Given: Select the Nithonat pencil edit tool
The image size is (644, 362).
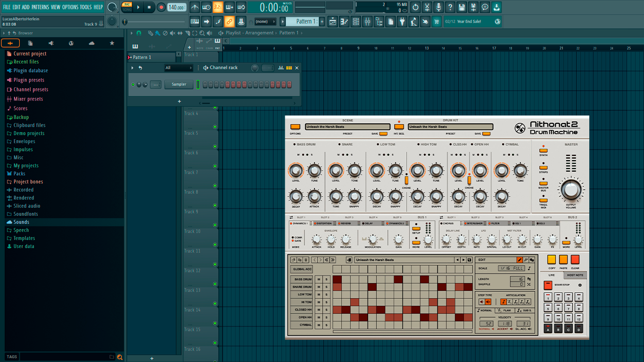Looking at the screenshot, I should click(520, 260).
